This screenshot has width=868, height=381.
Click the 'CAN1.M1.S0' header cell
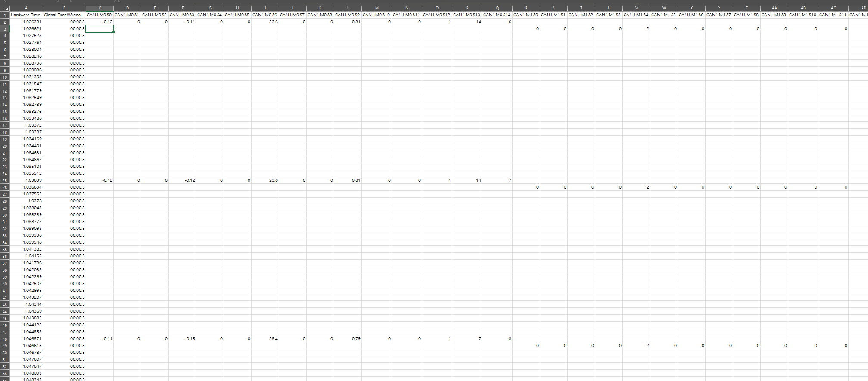pos(526,15)
